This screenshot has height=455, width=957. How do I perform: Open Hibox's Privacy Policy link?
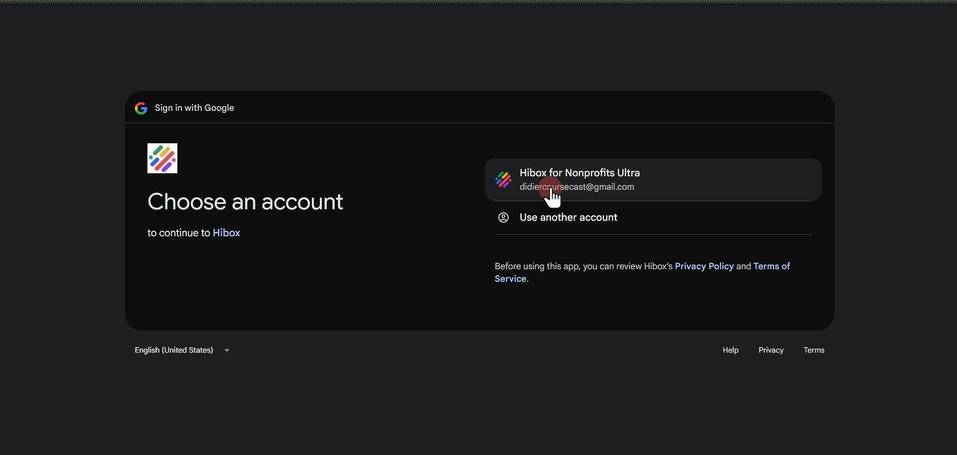click(704, 266)
